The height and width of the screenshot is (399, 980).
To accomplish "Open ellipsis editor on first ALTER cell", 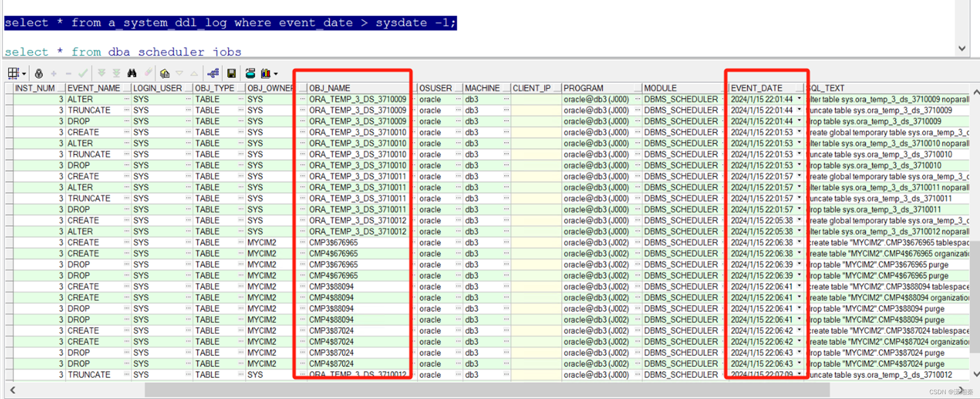I will click(127, 99).
